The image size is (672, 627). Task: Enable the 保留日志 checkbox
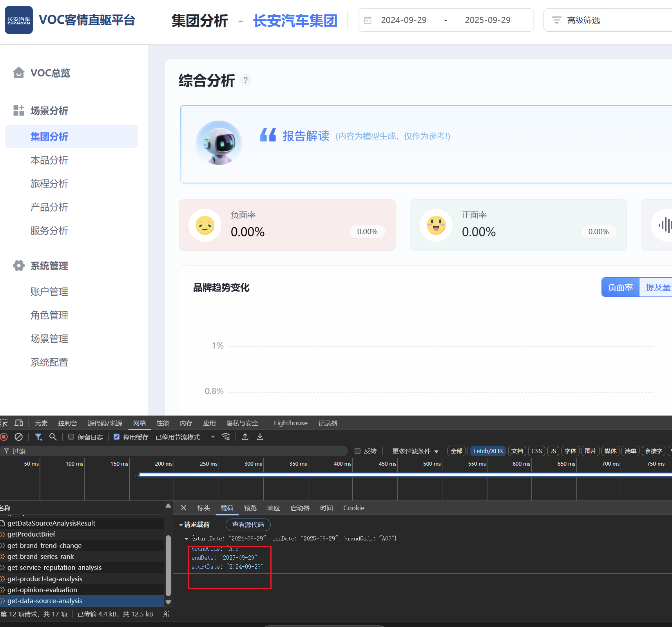71,437
